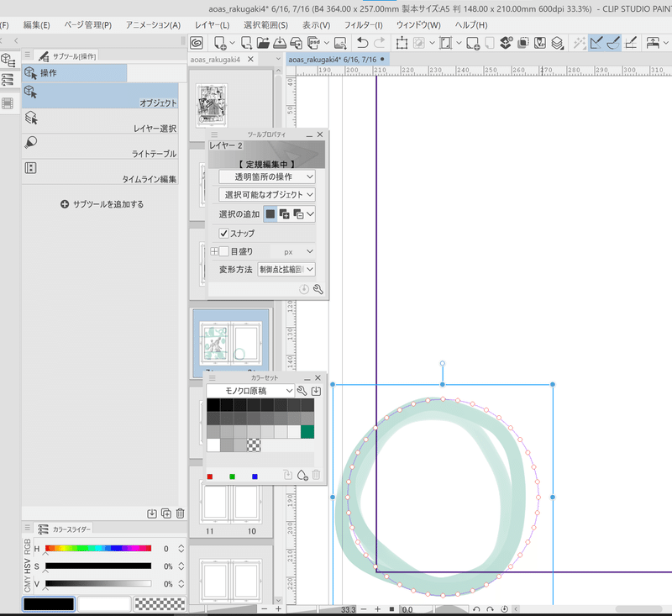Toggle the 目盛り checkbox
Viewport: 672px width, 616px height.
(224, 251)
